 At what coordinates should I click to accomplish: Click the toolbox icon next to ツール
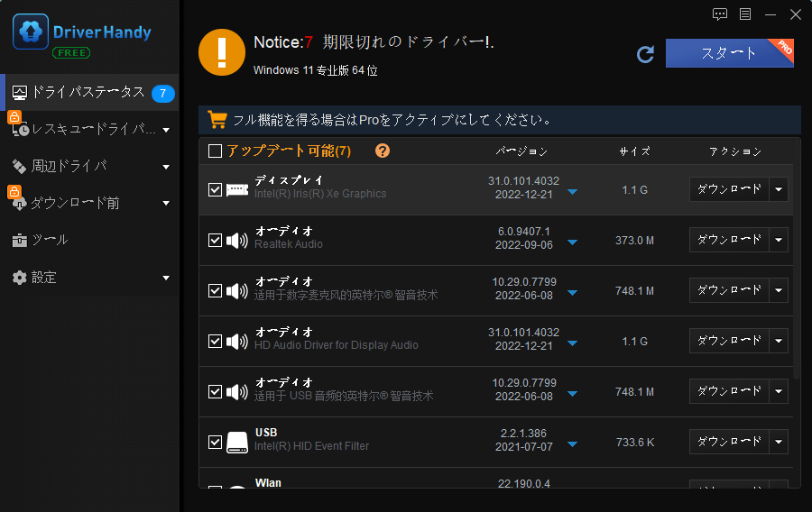19,241
